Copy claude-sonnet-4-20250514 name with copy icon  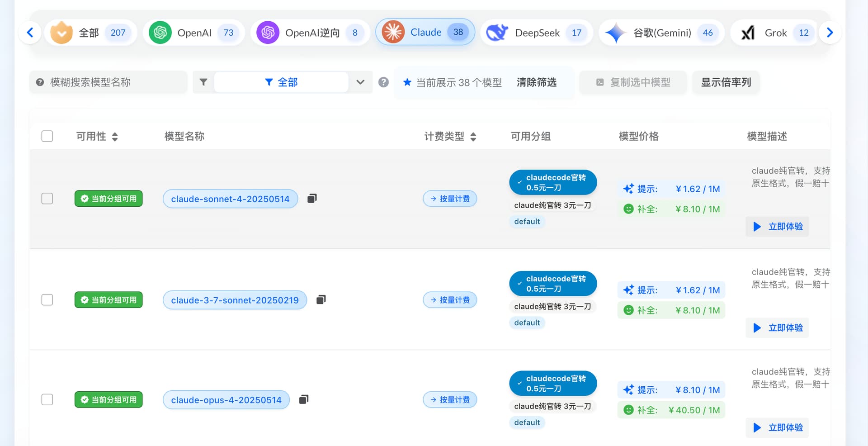pos(312,198)
